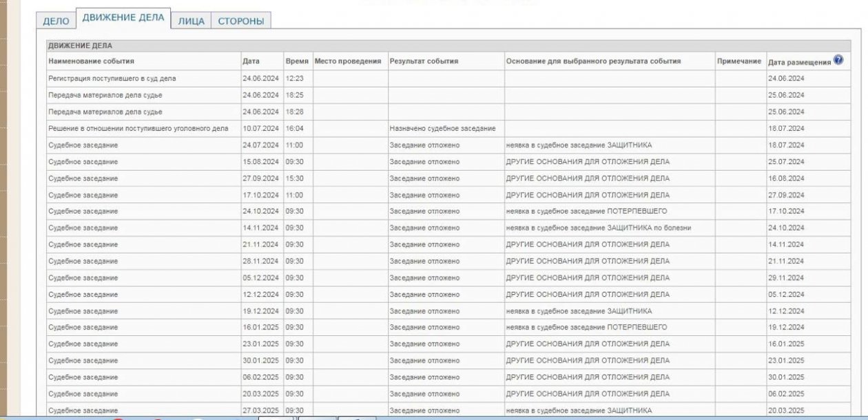This screenshot has height=420, width=868.
Task: Select the ДВИЖЕНИЕ ДЕЛА tab
Action: 123,19
